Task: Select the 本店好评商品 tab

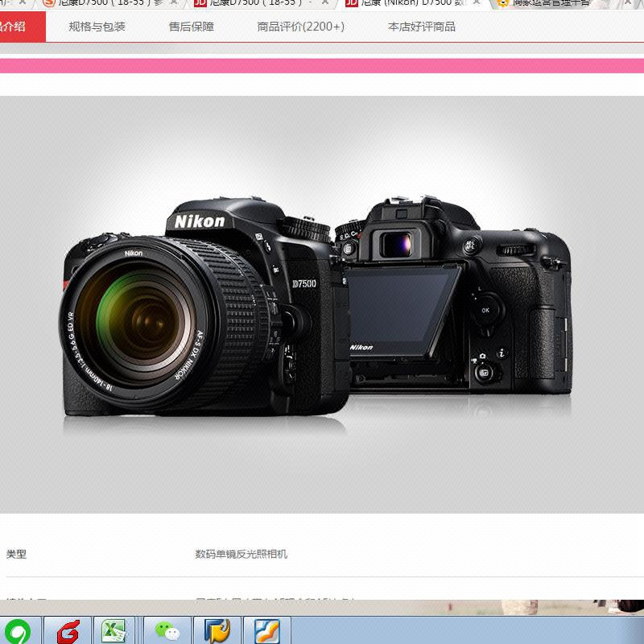Action: tap(422, 27)
